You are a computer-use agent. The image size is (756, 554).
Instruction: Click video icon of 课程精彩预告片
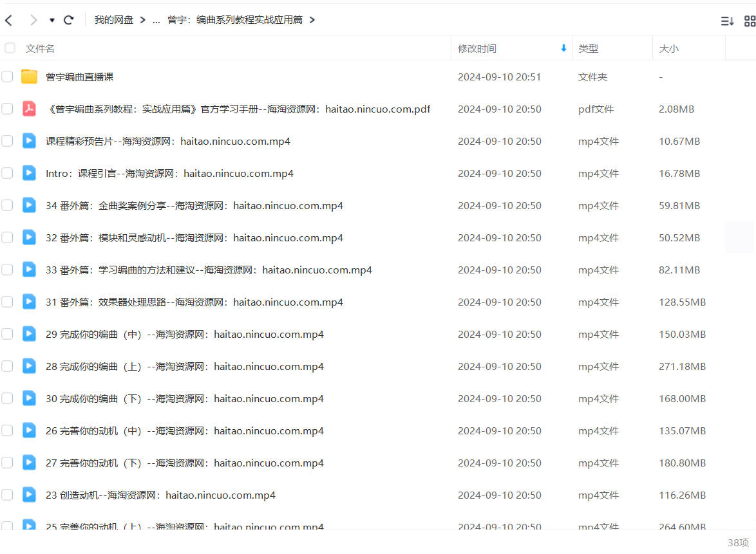(29, 141)
